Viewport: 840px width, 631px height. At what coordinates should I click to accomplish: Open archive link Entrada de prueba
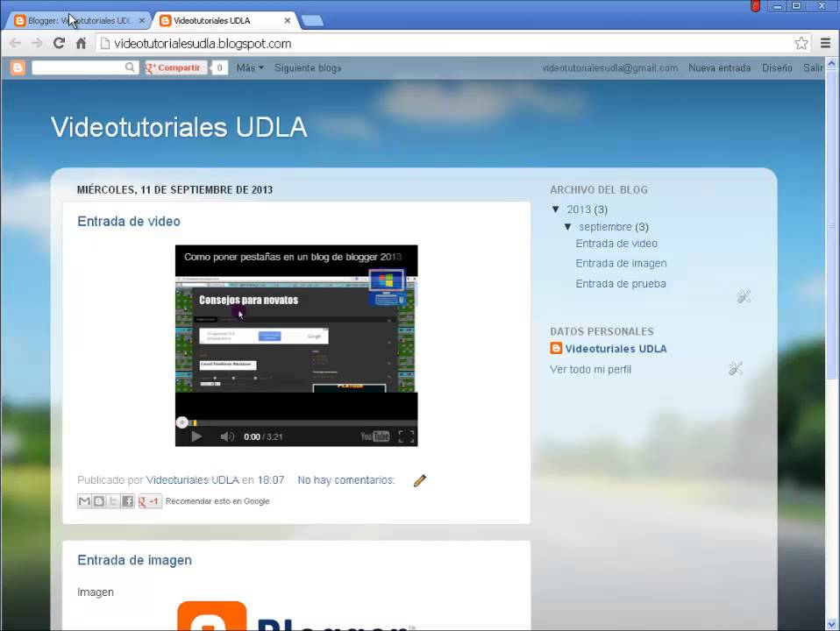(621, 284)
